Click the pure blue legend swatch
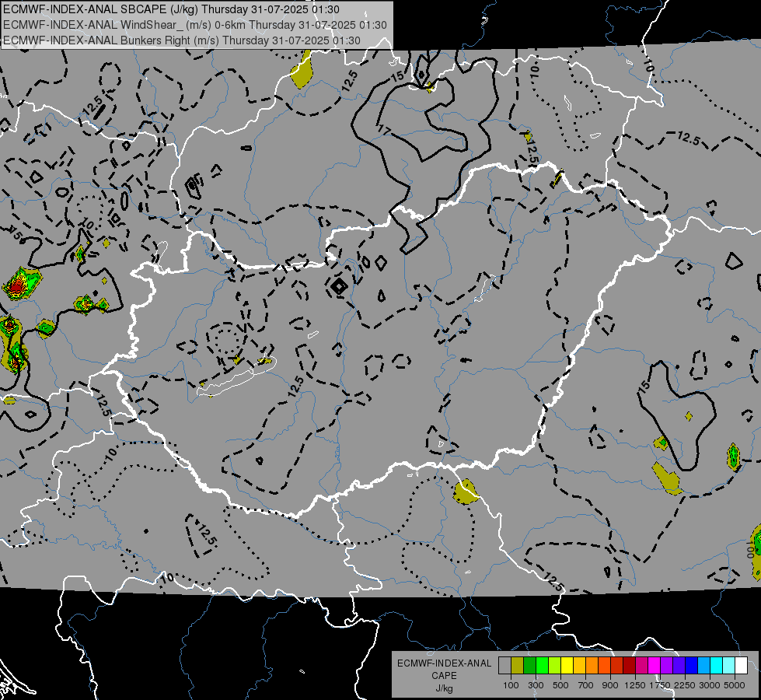 (x=691, y=666)
